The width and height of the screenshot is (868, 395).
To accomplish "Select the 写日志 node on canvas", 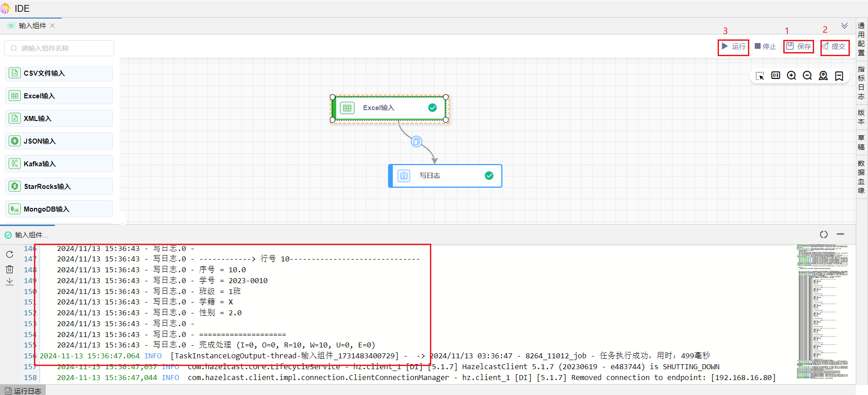I will (x=445, y=176).
